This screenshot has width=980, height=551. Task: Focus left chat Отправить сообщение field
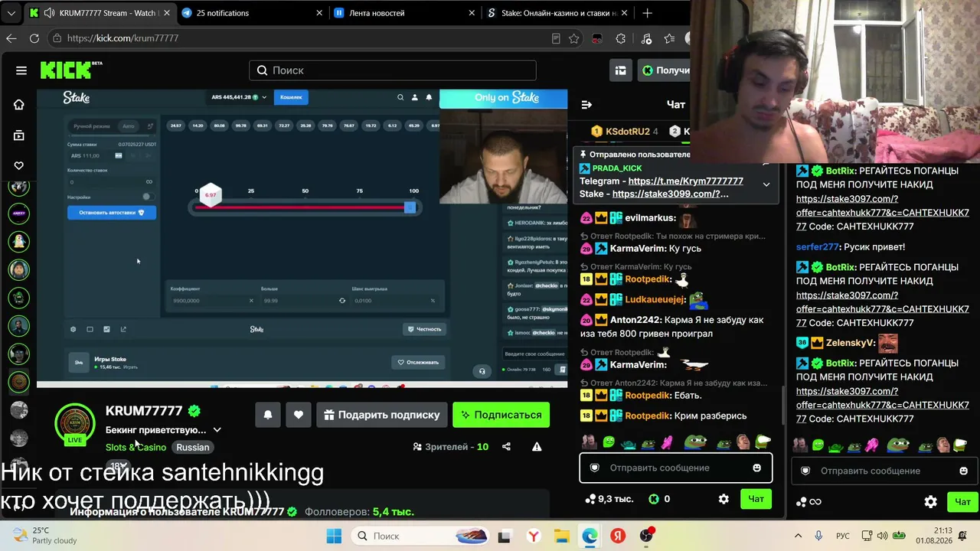point(675,468)
